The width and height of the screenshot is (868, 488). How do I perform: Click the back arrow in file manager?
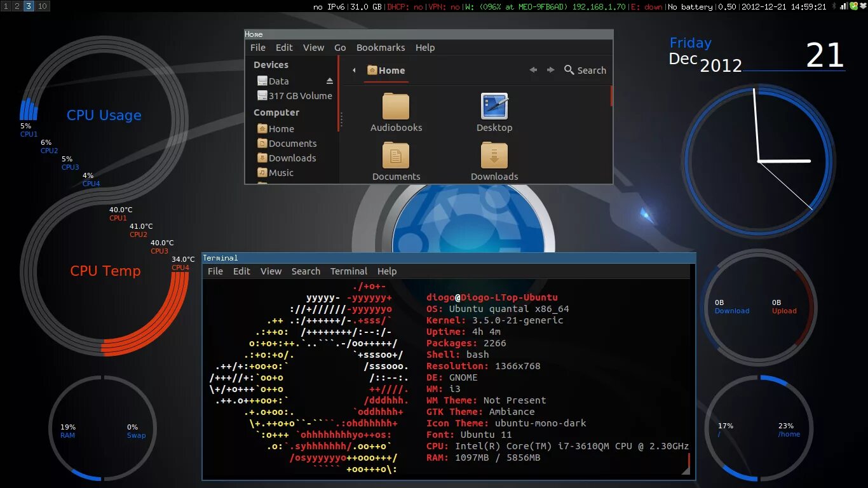[x=533, y=70]
